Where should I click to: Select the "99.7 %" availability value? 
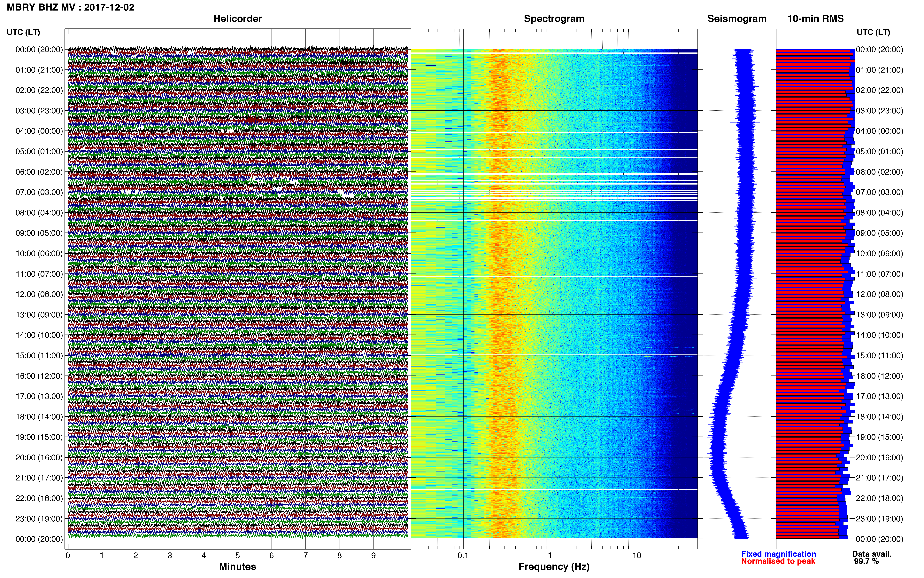pos(867,561)
